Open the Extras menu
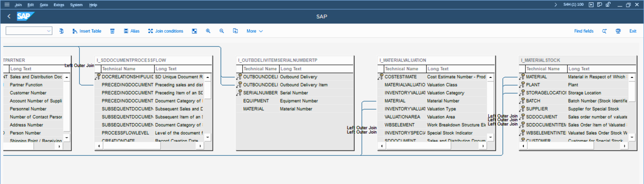 click(x=59, y=5)
